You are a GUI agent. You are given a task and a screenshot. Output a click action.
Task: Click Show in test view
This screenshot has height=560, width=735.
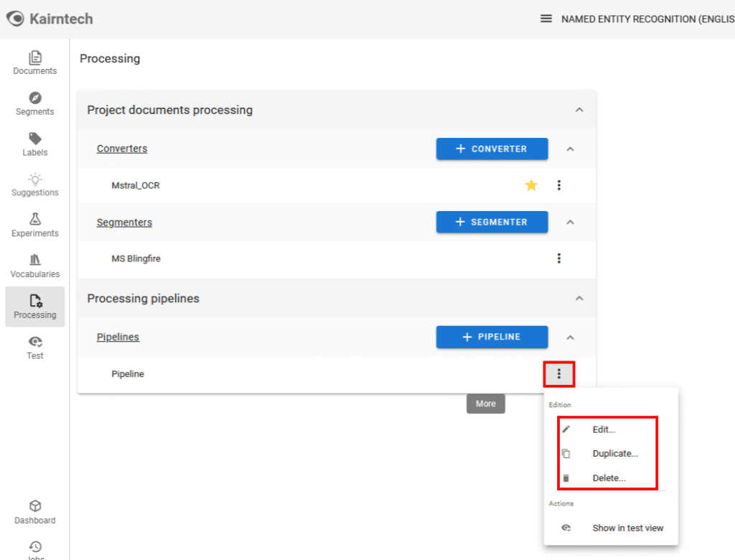click(x=627, y=528)
